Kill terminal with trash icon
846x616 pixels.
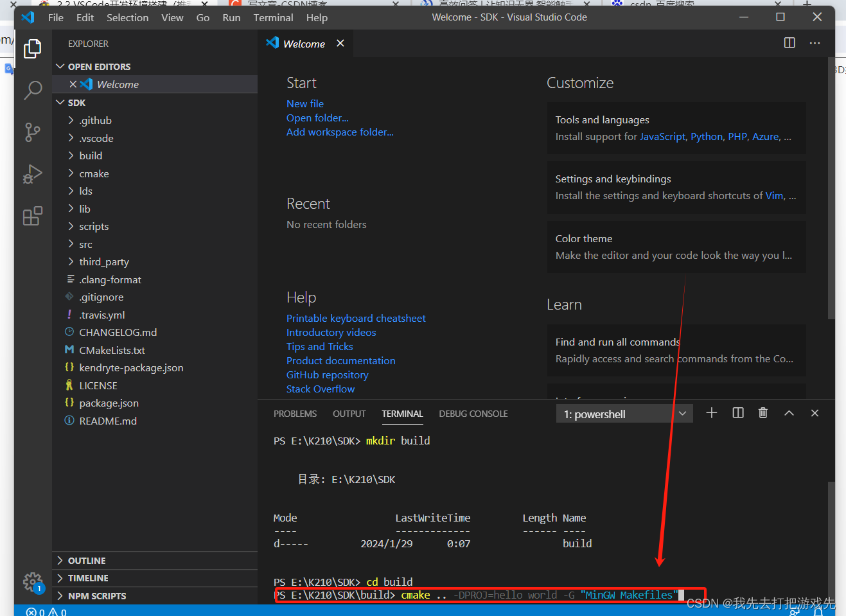tap(763, 413)
